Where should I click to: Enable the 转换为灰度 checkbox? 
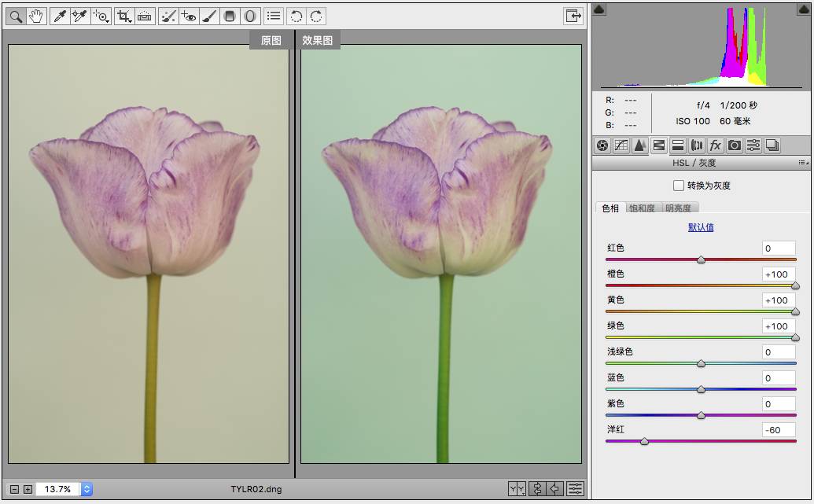(x=679, y=186)
